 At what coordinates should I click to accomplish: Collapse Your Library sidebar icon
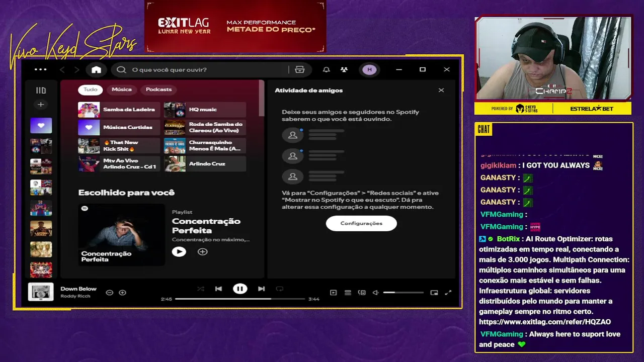tap(41, 90)
